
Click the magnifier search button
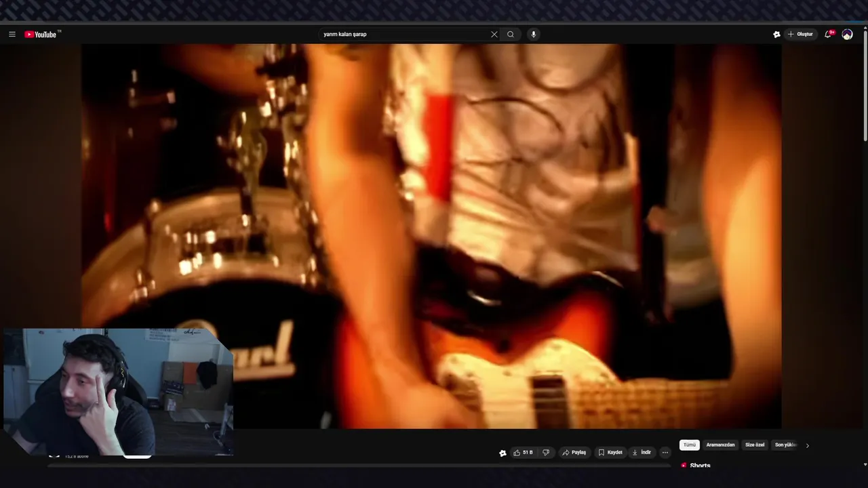[x=511, y=35]
